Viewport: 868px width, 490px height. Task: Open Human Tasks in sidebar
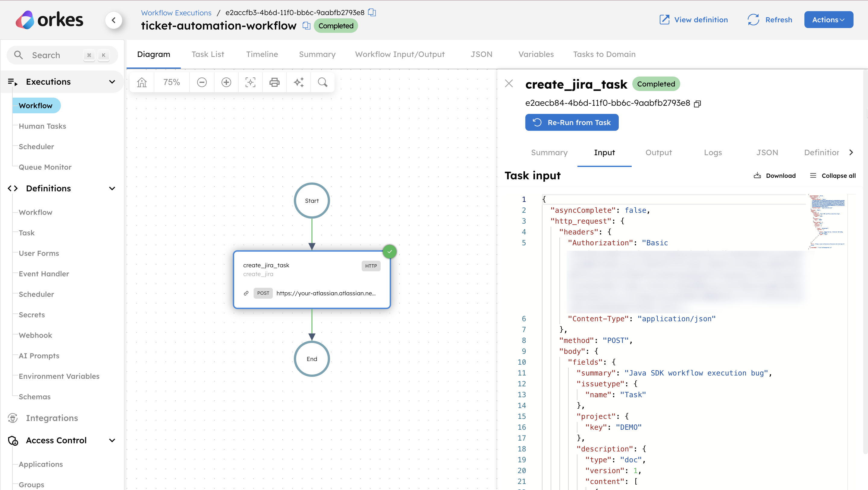tap(42, 126)
